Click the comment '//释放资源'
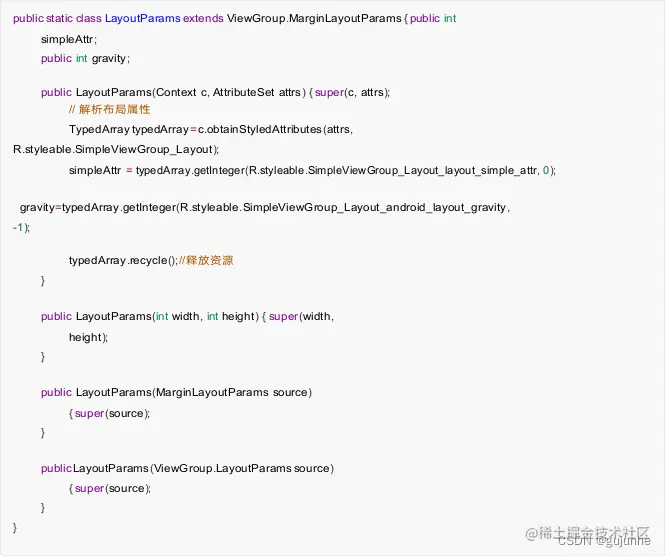 [x=206, y=260]
